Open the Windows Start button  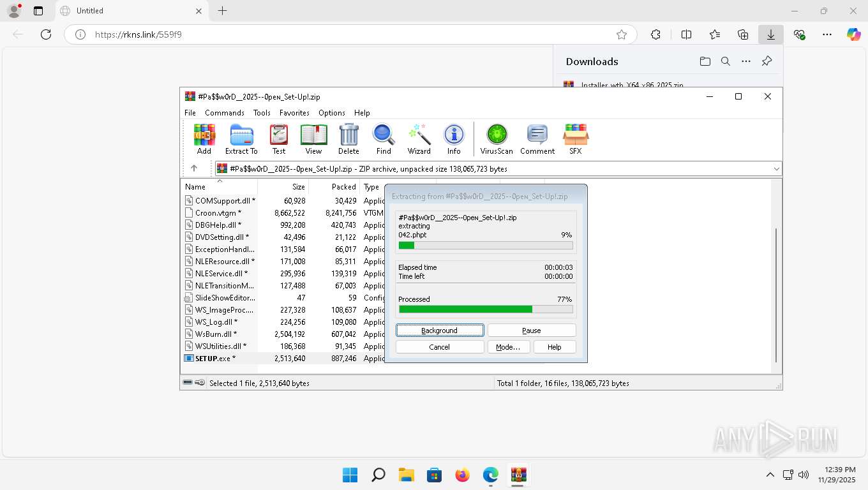coord(350,475)
